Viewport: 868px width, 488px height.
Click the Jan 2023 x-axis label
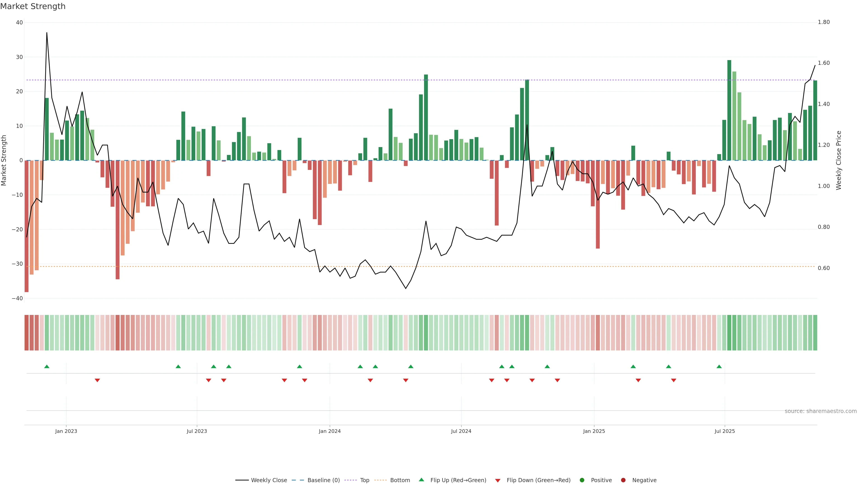(66, 431)
